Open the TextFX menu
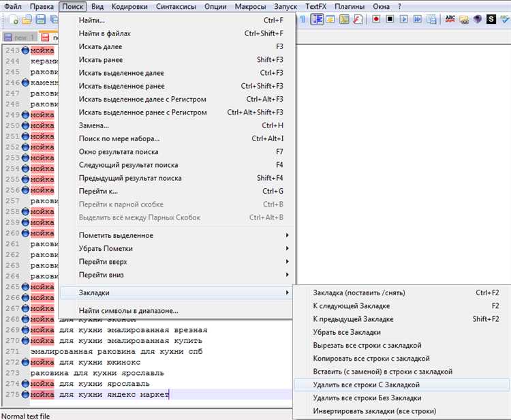 (x=315, y=7)
